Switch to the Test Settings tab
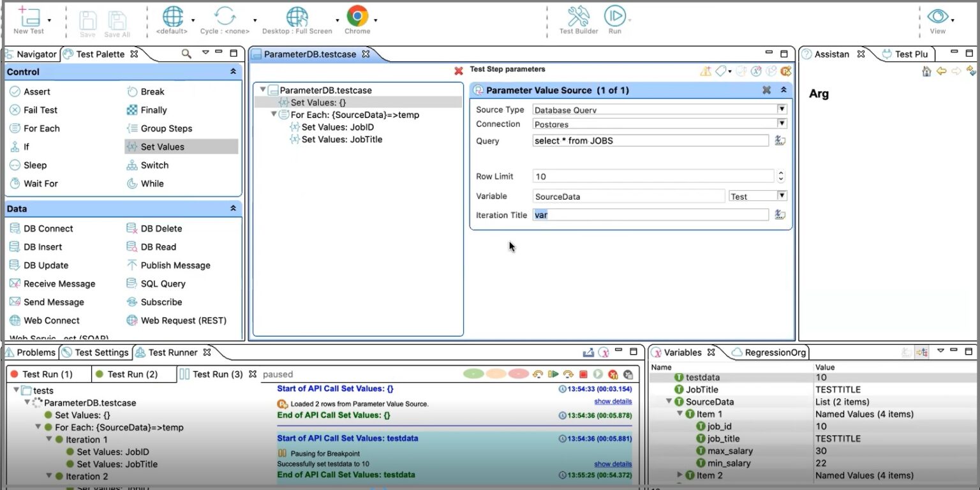The image size is (980, 490). point(100,352)
